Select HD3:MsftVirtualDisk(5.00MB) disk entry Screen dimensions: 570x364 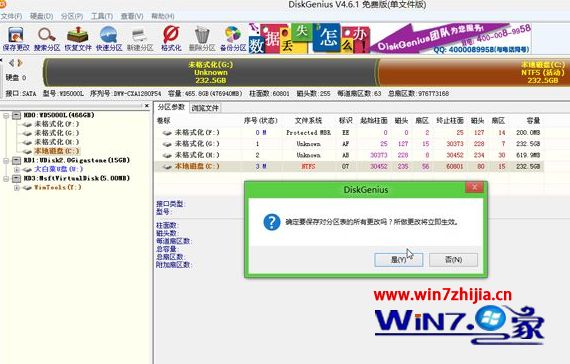77,178
